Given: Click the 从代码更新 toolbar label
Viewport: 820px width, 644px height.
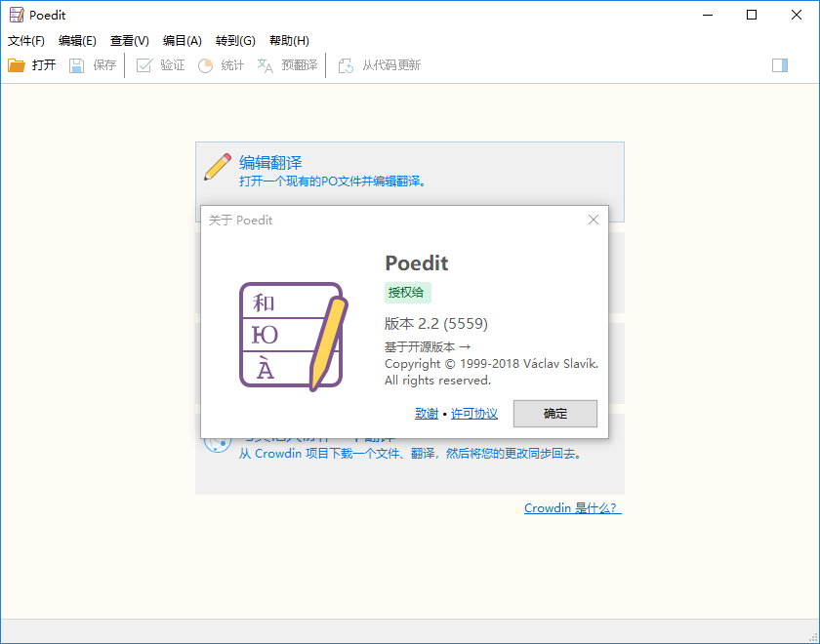Looking at the screenshot, I should coord(391,65).
